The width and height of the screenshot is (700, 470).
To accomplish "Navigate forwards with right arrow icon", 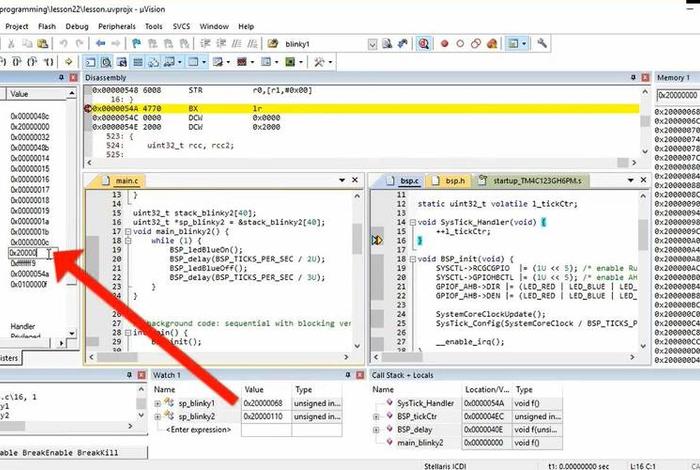I will (x=116, y=44).
